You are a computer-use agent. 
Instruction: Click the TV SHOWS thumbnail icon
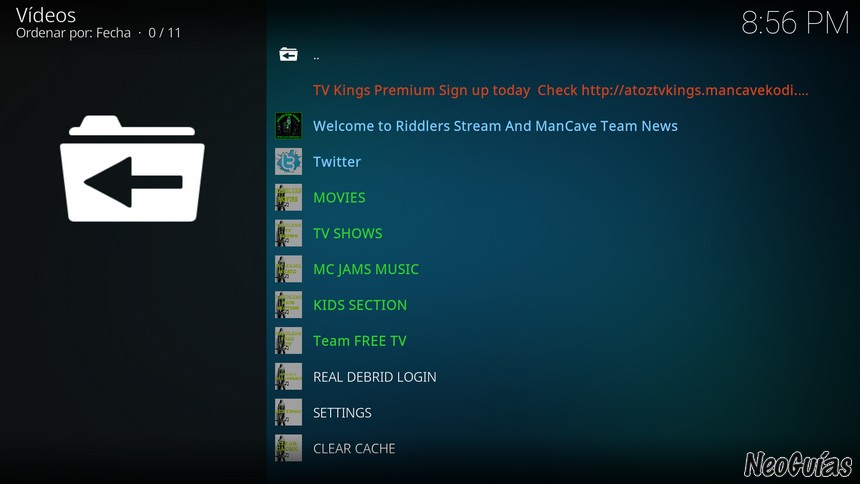[288, 233]
